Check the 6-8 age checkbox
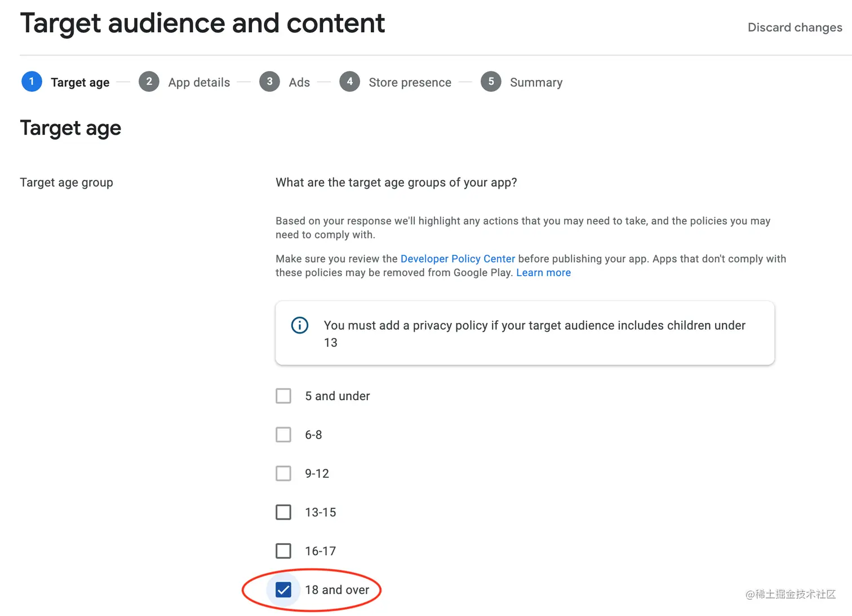Screen dimensions: 852x616 pyautogui.click(x=283, y=435)
